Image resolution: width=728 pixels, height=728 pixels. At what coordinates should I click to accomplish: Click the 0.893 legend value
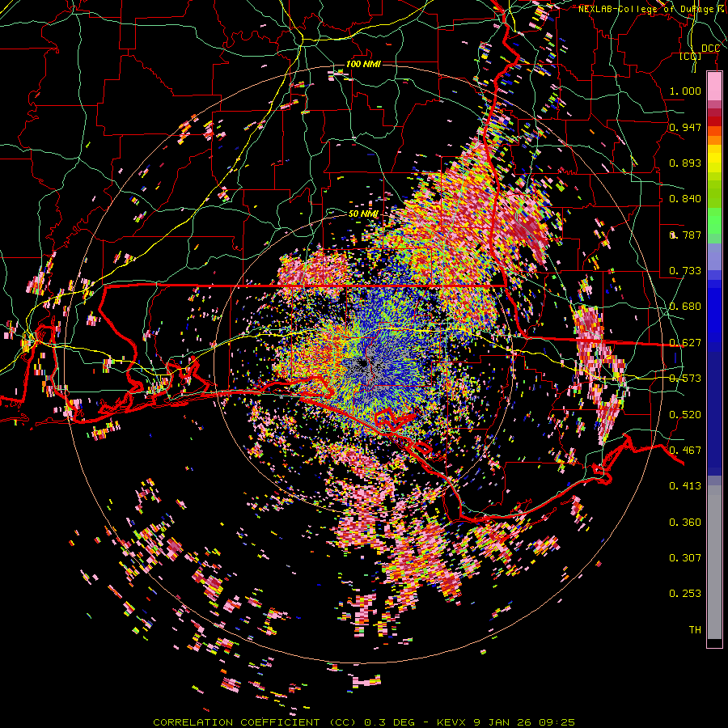click(x=685, y=163)
